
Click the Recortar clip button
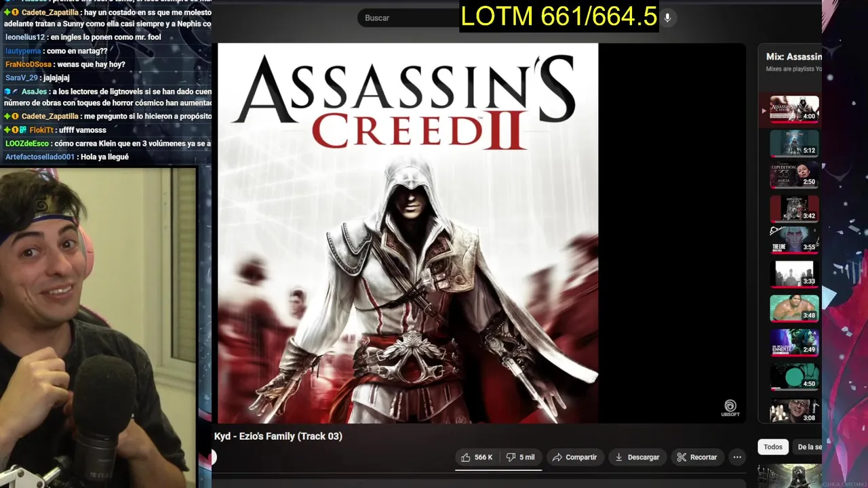coord(698,457)
